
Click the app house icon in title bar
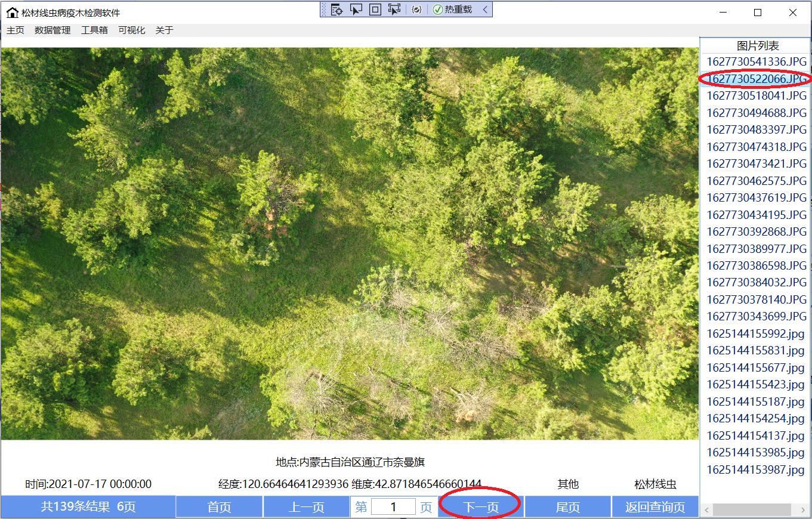point(12,13)
